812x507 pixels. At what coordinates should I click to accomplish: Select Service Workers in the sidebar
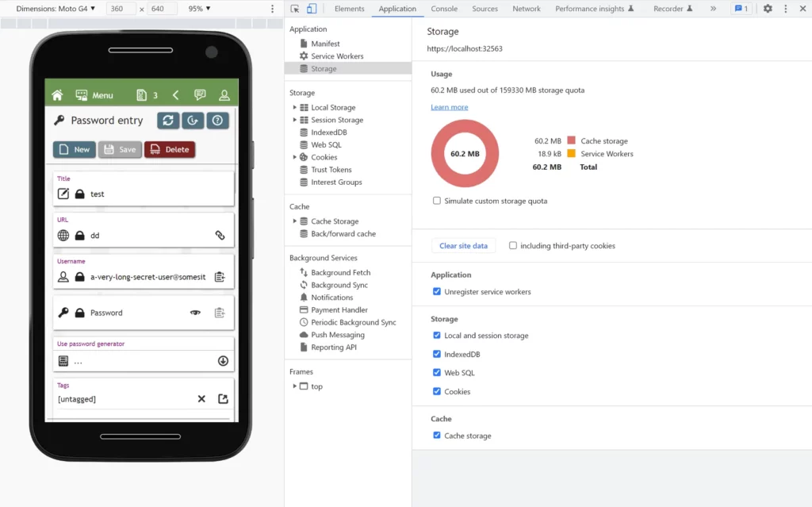(x=337, y=56)
